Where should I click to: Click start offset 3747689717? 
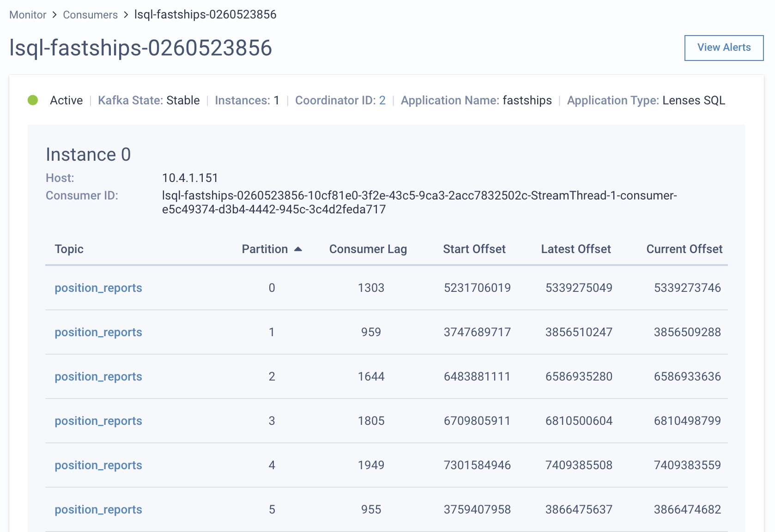(x=477, y=332)
